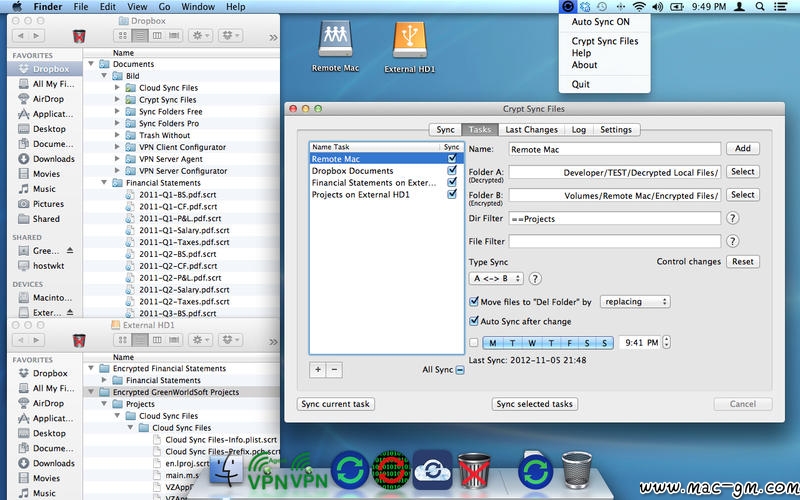Click Select for Folder B
This screenshot has height=500, width=800.
[742, 194]
